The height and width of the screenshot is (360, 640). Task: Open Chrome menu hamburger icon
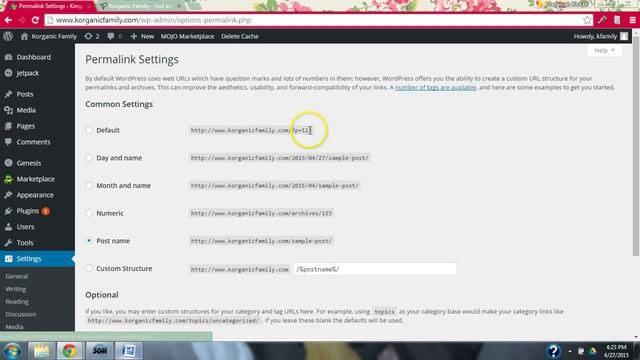coord(633,20)
